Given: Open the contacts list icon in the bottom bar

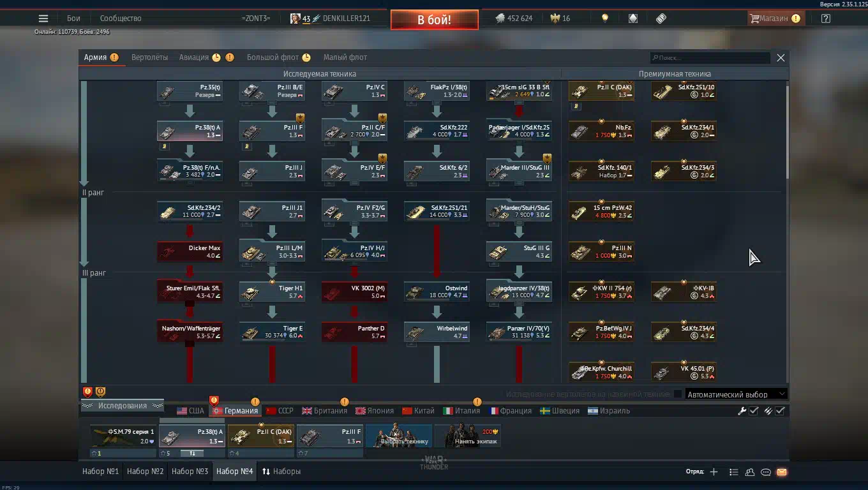Looking at the screenshot, I should click(734, 472).
